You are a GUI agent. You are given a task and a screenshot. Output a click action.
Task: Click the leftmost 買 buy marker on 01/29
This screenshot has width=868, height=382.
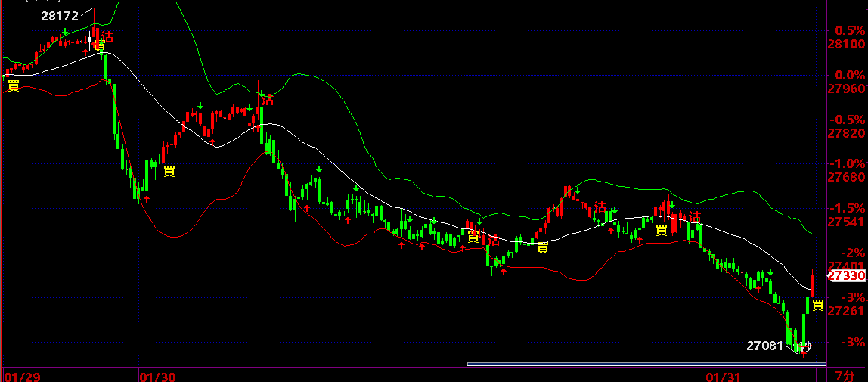click(x=13, y=85)
